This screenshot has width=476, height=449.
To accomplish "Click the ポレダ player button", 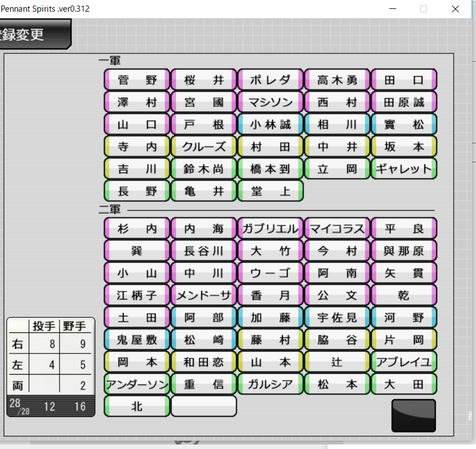I will 270,80.
